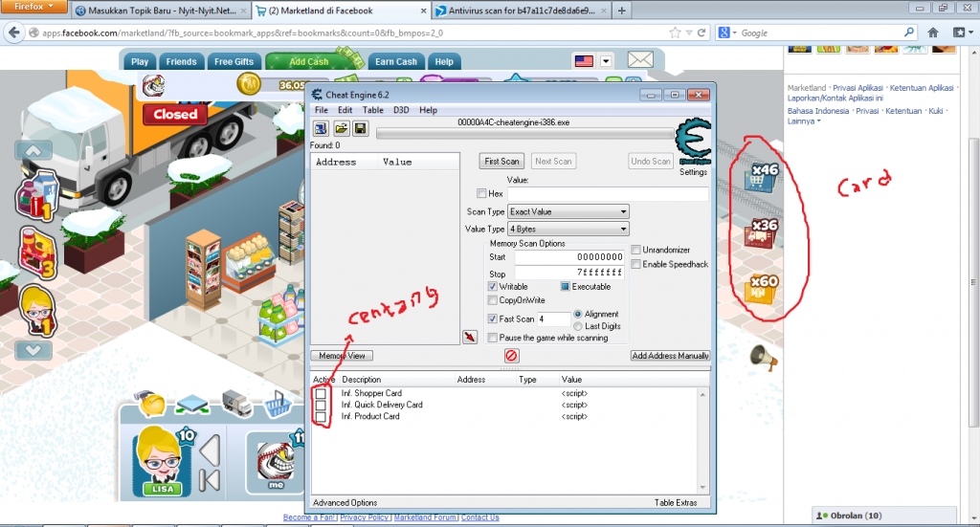Click the open folder icon in Cheat Engine
This screenshot has width=980, height=527.
tap(341, 128)
